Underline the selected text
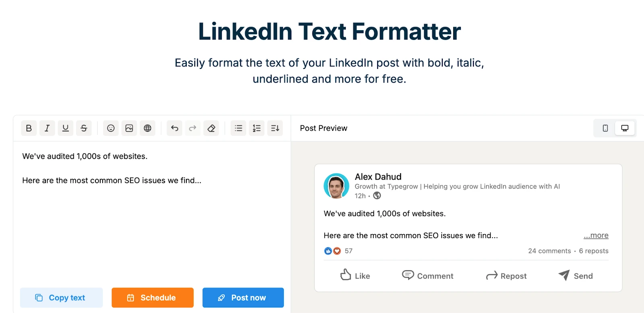The height and width of the screenshot is (313, 644). click(x=66, y=128)
